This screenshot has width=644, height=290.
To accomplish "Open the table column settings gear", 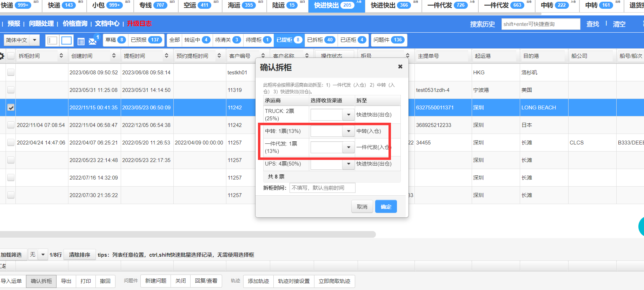I will point(2,56).
